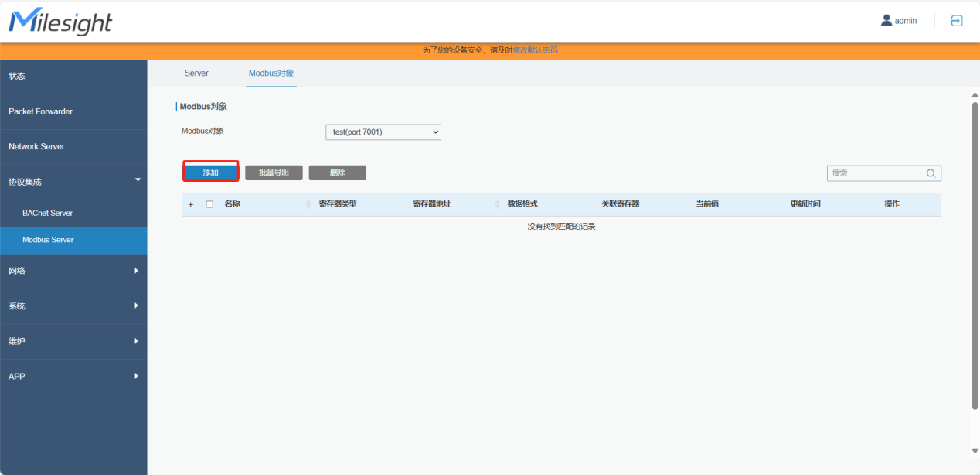The image size is (980, 475).
Task: Click the search magnifier icon
Action: (x=931, y=173)
